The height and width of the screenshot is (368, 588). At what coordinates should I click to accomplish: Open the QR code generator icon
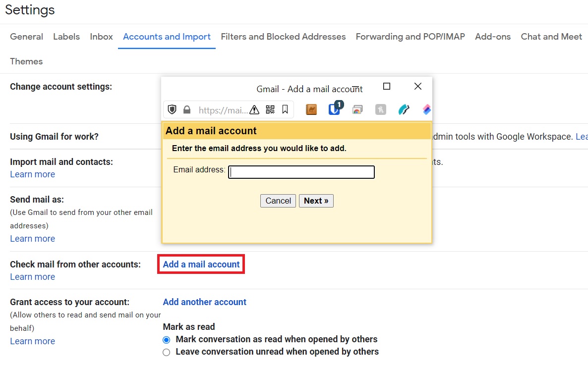270,109
